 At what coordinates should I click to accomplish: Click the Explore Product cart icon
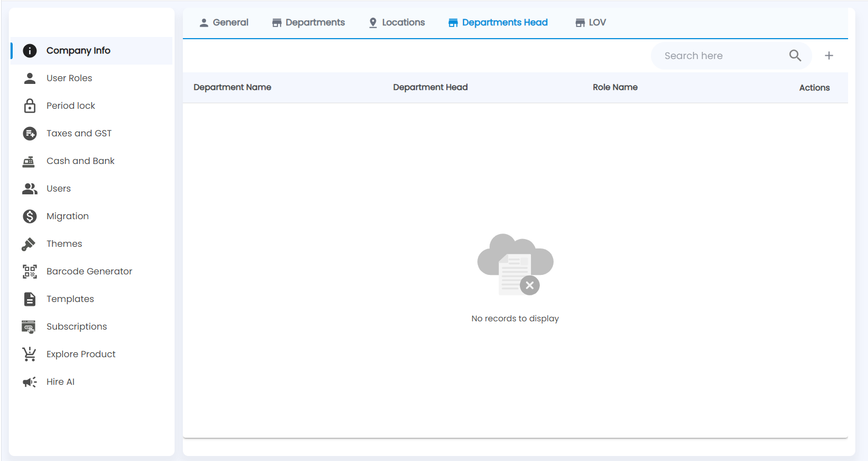(x=29, y=354)
